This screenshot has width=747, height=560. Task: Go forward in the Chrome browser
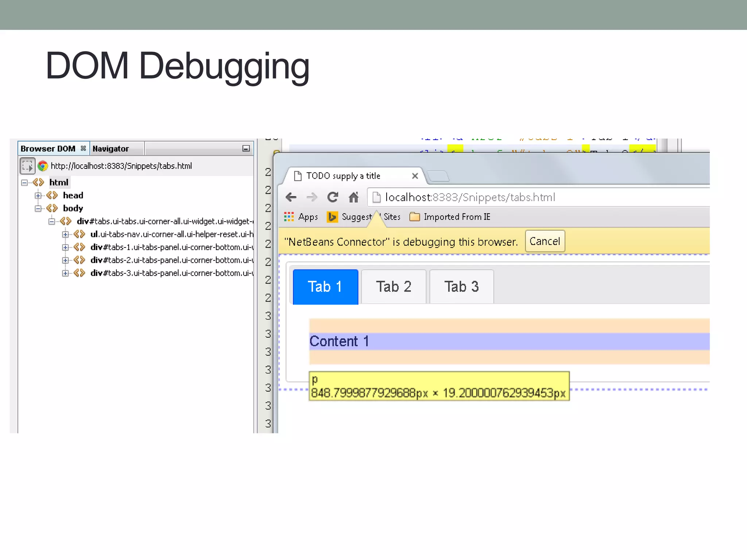pos(312,197)
